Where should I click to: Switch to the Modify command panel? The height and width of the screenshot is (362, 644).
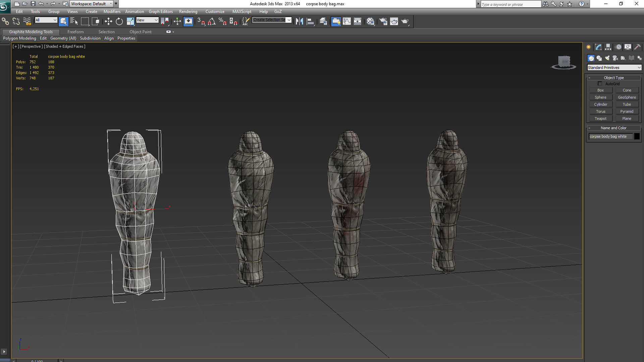click(x=598, y=47)
